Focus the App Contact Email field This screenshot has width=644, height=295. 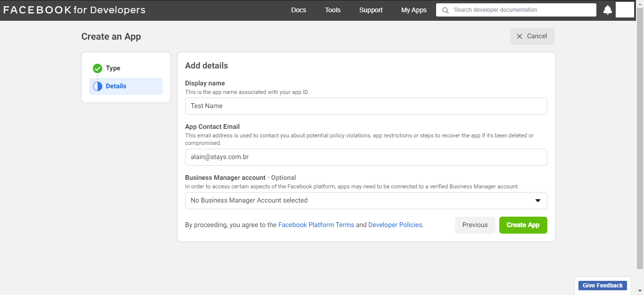[x=366, y=157]
